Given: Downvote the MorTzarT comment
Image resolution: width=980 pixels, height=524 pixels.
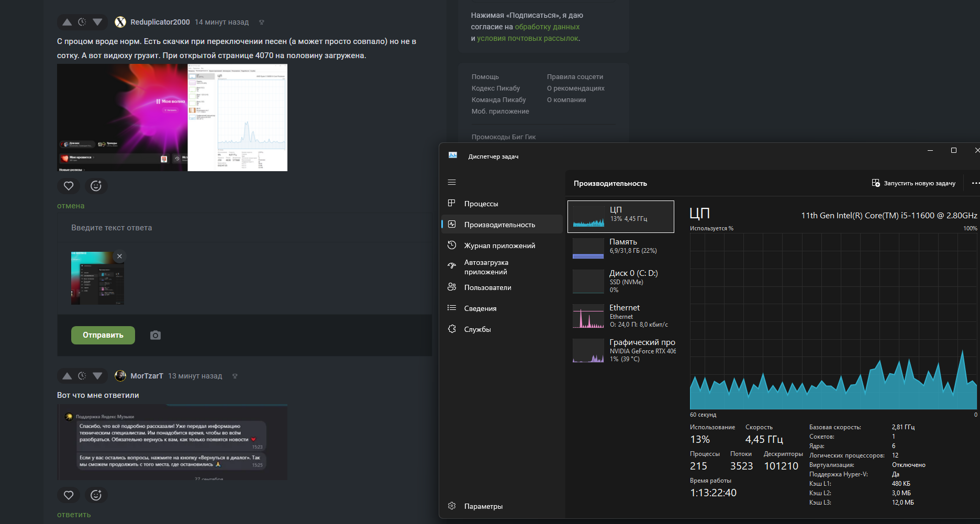Looking at the screenshot, I should click(97, 376).
